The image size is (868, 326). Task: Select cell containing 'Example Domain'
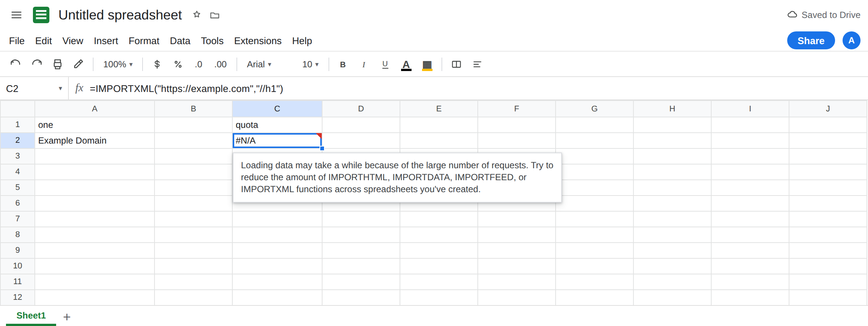point(95,141)
